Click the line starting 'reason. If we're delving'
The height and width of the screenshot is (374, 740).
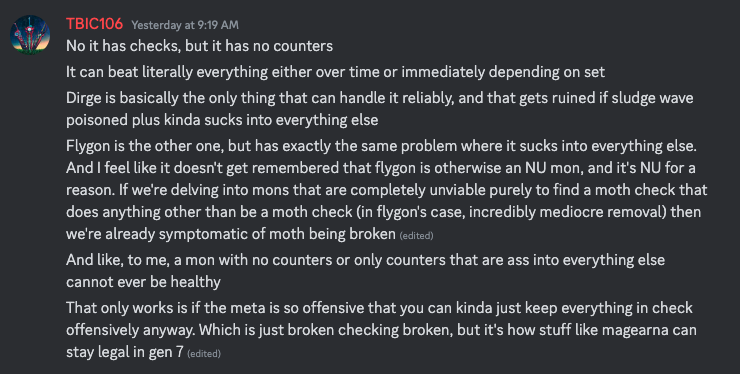387,190
